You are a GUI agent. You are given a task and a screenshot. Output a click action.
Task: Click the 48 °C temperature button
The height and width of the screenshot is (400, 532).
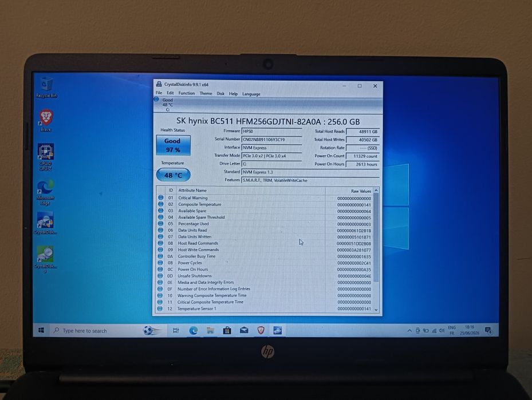pyautogui.click(x=173, y=175)
